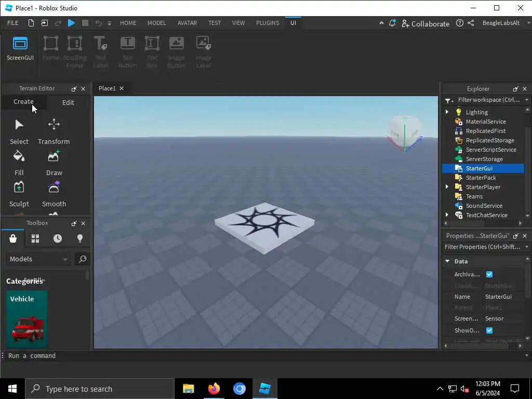Open Firefox from the taskbar

click(214, 389)
